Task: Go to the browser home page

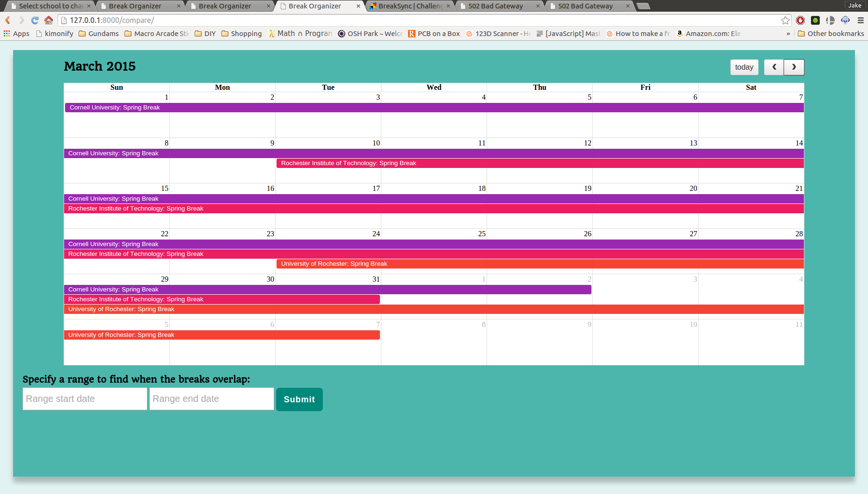Action: (49, 20)
